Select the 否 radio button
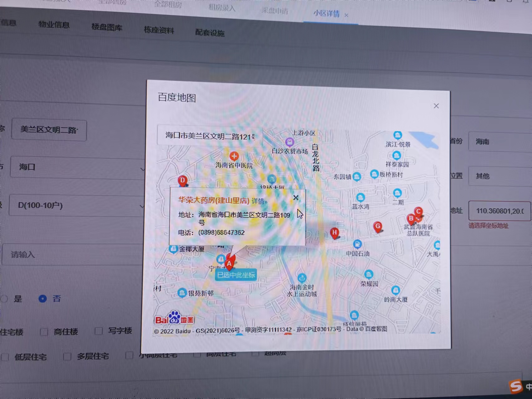Viewport: 532px width, 399px height. pyautogui.click(x=43, y=299)
